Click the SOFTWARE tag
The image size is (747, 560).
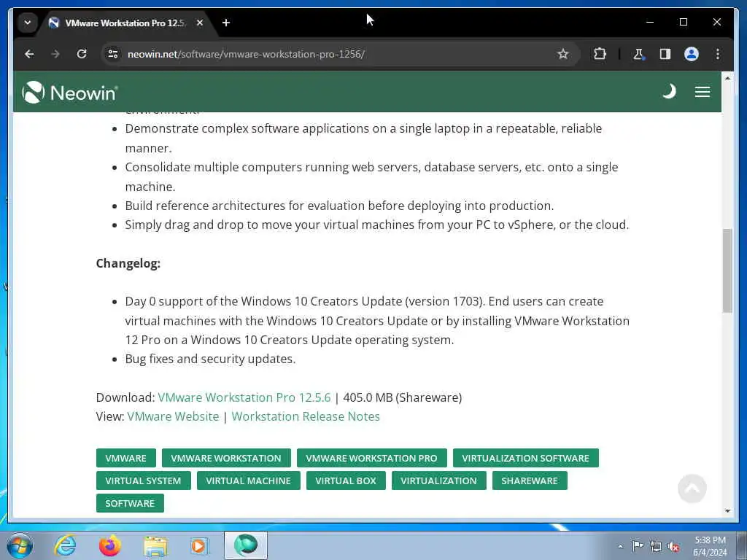[x=130, y=503]
